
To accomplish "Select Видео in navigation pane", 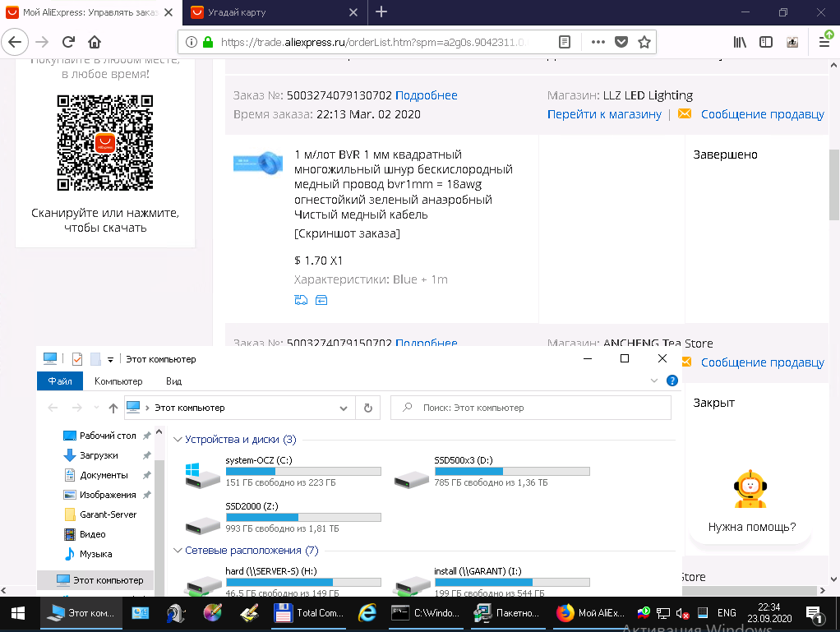I will tap(93, 534).
